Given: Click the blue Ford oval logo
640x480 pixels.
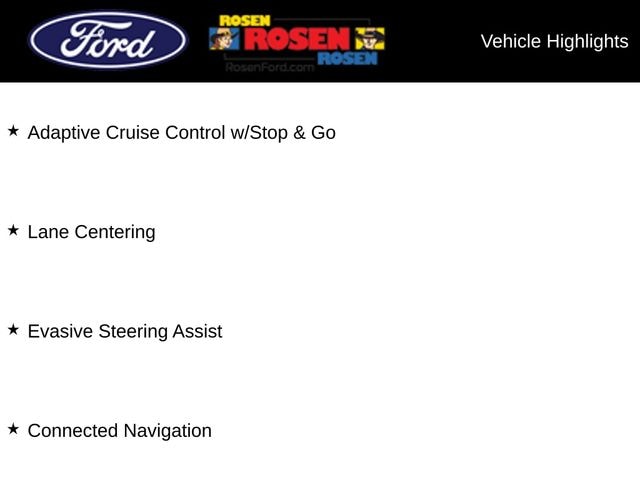Looking at the screenshot, I should point(107,40).
